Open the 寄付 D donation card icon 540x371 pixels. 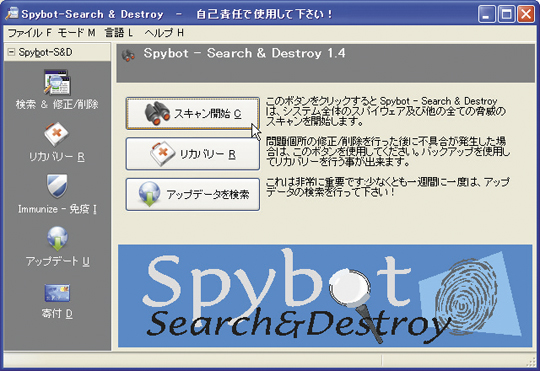click(x=57, y=292)
